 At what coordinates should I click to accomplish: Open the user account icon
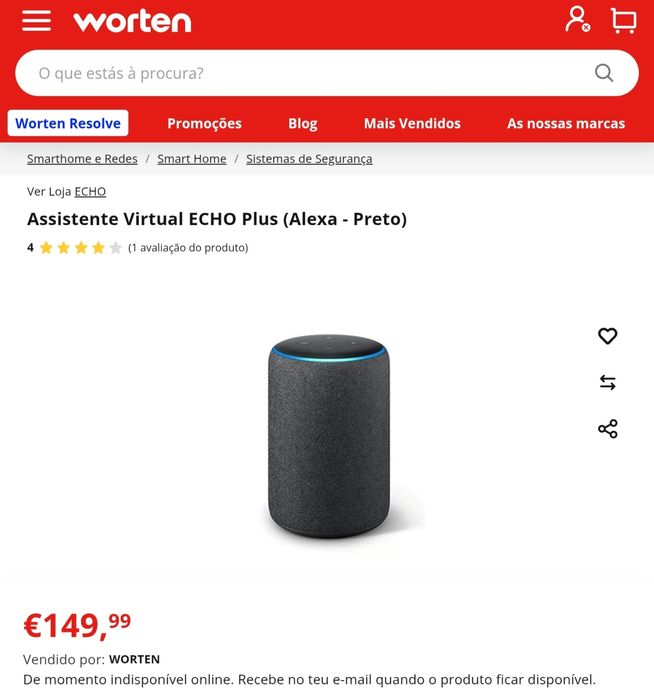point(578,20)
